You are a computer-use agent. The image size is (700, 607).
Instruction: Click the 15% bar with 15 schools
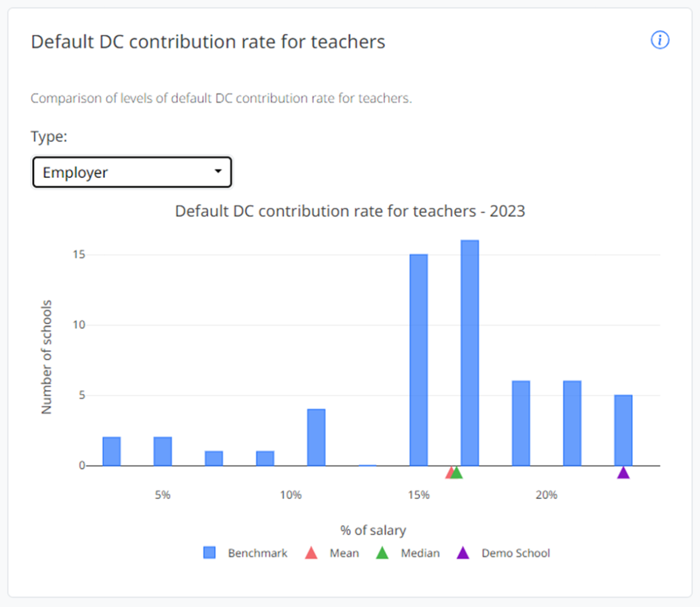pyautogui.click(x=419, y=359)
